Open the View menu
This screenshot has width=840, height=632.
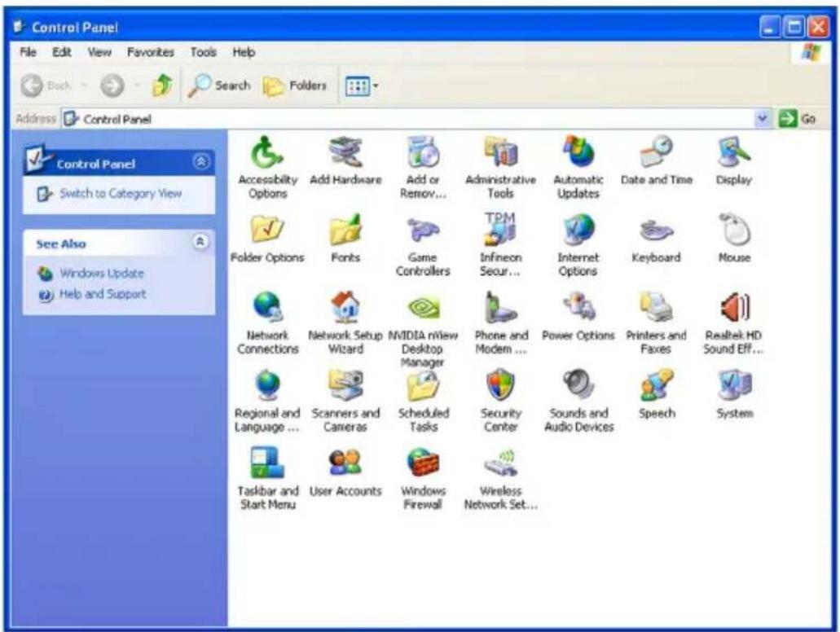click(99, 52)
